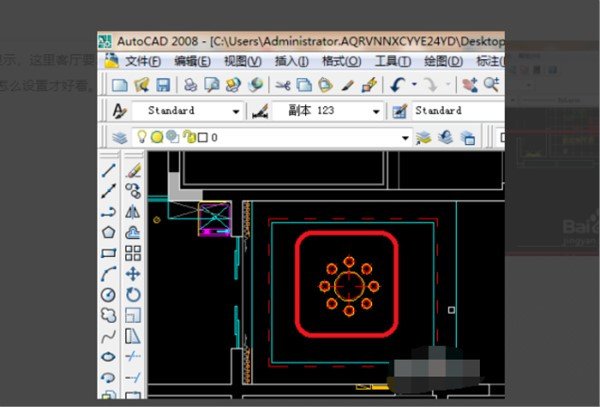Viewport: 600px width, 407px height.
Task: Expand the text style Standard dropdown
Action: [x=236, y=111]
